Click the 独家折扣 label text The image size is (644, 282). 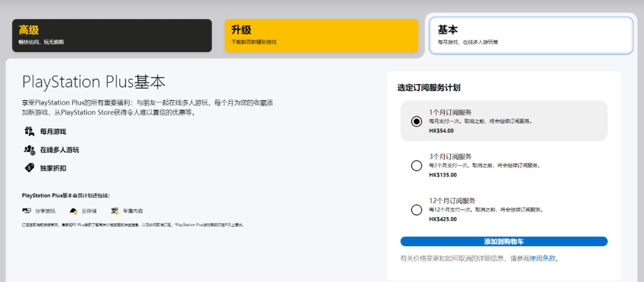click(x=53, y=168)
